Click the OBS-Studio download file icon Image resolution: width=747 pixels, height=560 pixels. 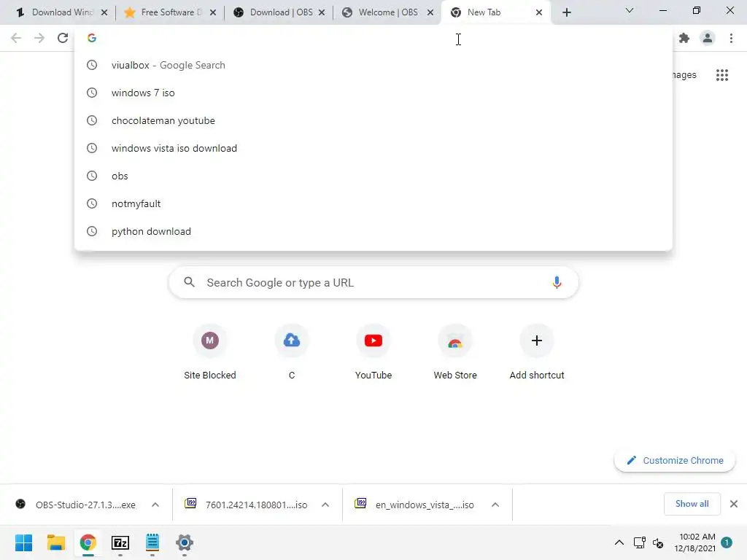click(20, 504)
